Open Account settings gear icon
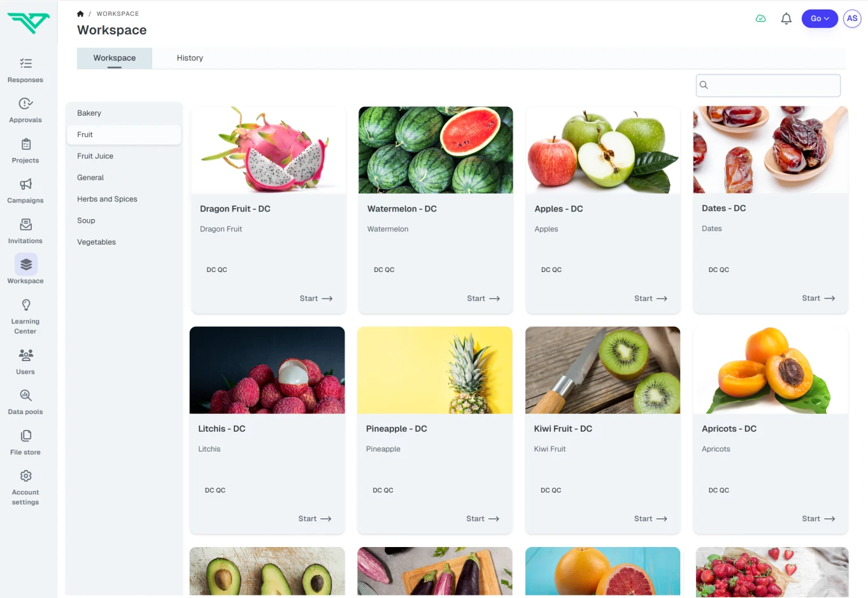Viewport: 868px width, 598px height. [x=25, y=476]
